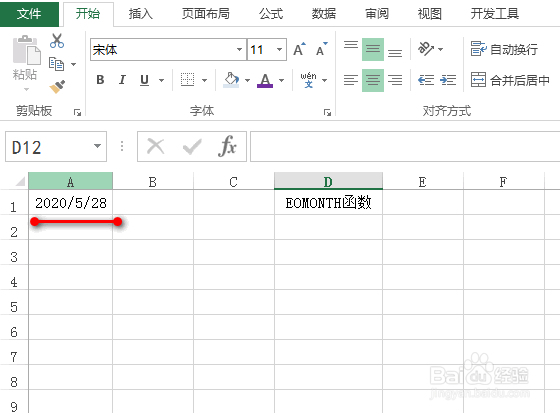Click the Select All corner triangle
560x413 pixels.
(x=20, y=181)
